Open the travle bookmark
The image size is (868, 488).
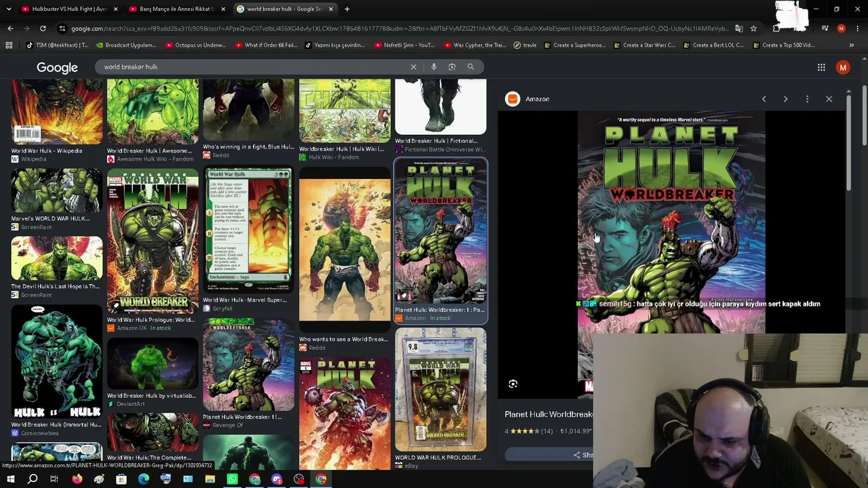click(x=526, y=45)
